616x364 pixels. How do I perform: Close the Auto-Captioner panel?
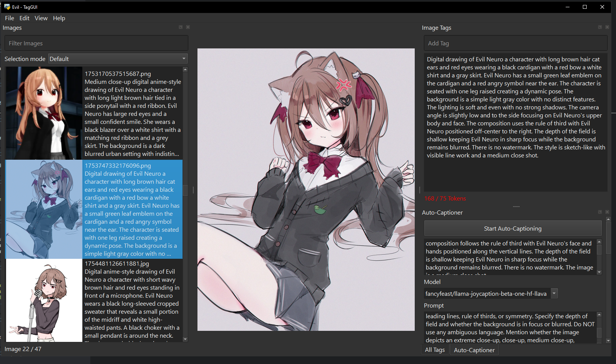click(x=607, y=212)
